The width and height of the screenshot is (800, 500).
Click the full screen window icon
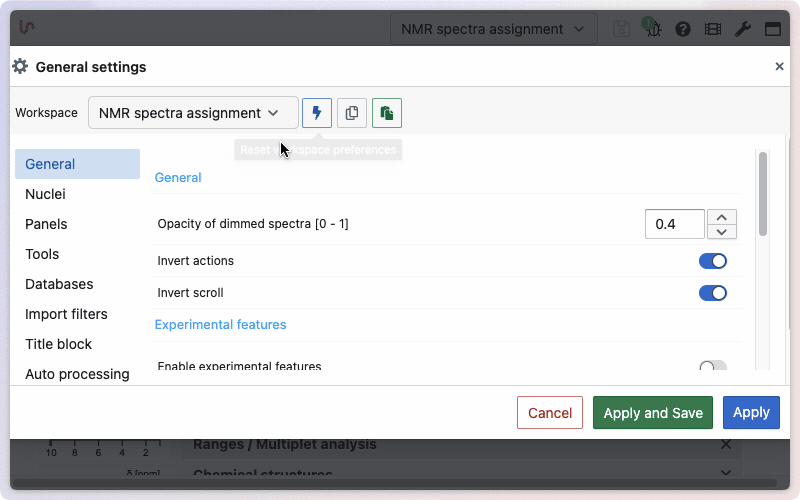(x=773, y=29)
